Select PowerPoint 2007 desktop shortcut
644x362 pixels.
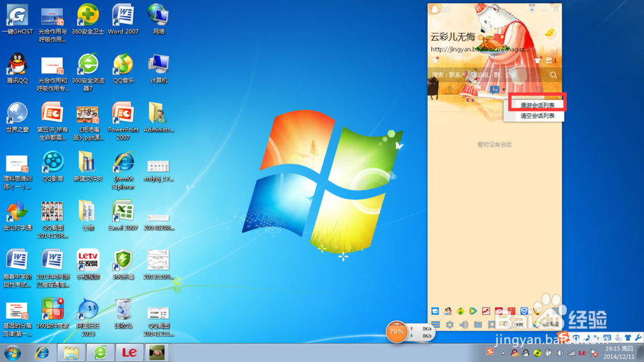tap(123, 121)
